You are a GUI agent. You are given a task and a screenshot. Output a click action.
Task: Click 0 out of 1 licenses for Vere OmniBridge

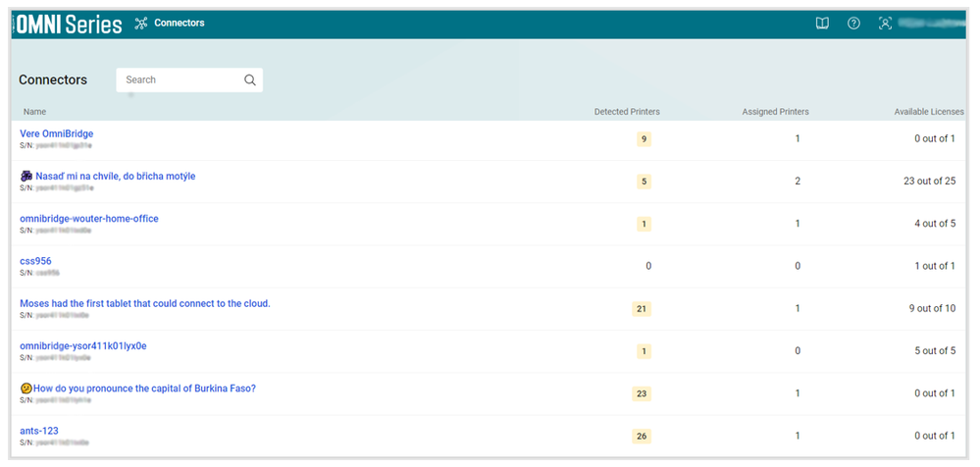click(x=935, y=138)
